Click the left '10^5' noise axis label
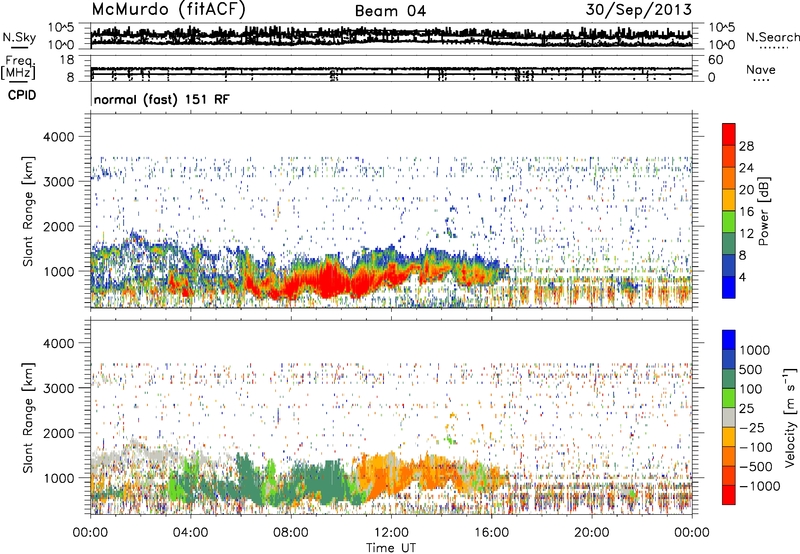The image size is (800, 554). coord(61,27)
